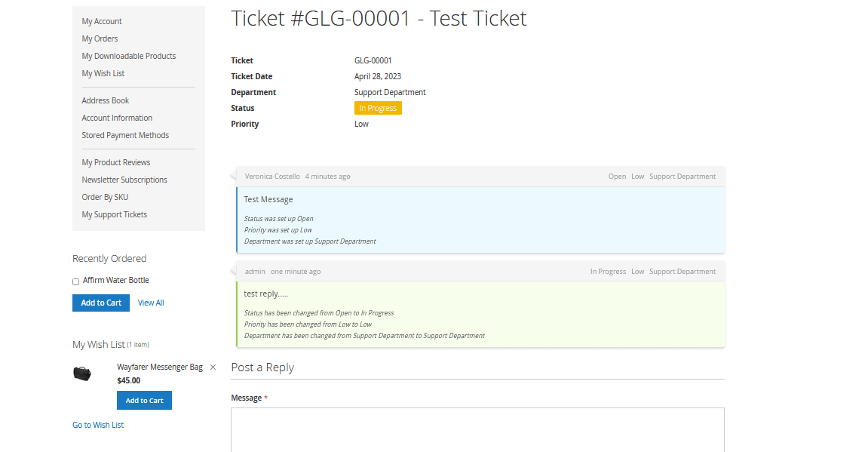
Task: Add recently ordered items to cart
Action: tap(101, 303)
